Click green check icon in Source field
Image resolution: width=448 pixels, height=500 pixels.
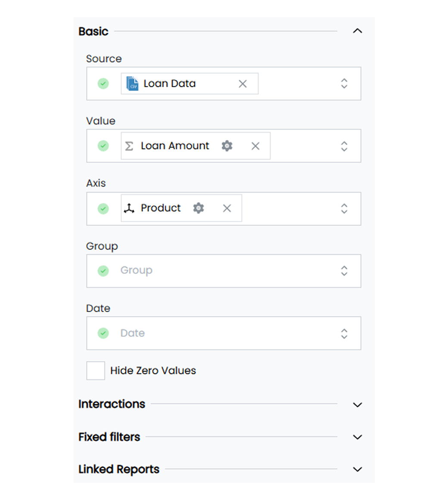click(x=103, y=84)
